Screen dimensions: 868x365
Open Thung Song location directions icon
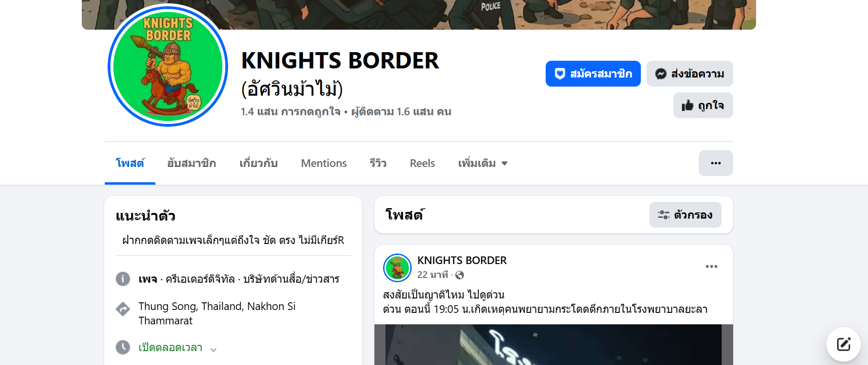click(123, 310)
